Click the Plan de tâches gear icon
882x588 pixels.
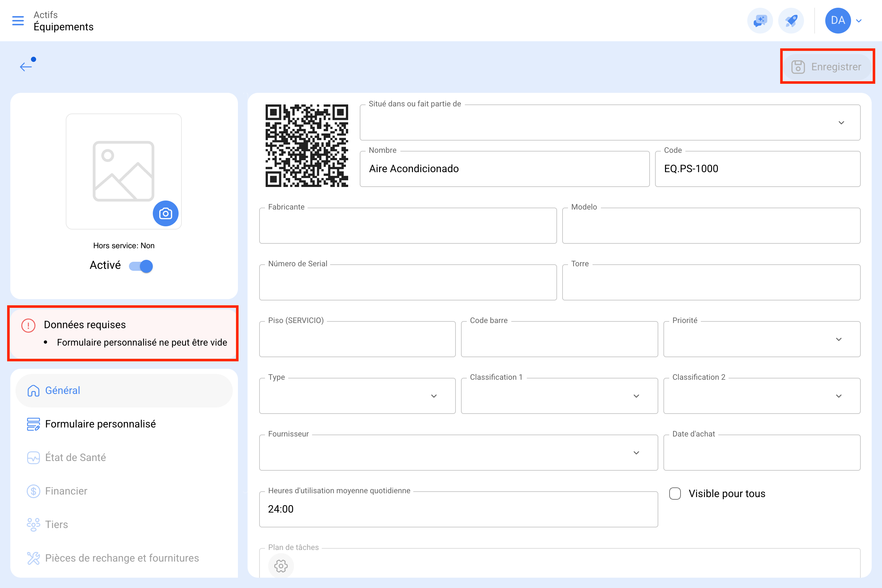coord(281,566)
